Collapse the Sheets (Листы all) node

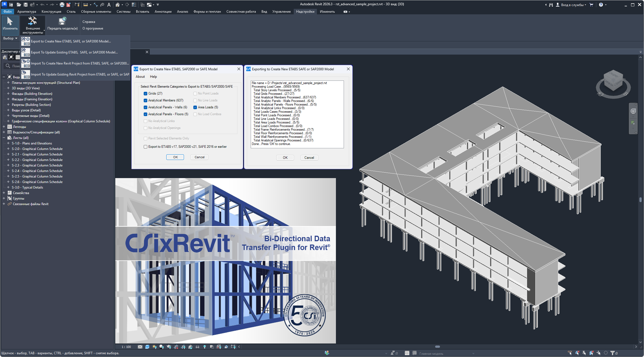click(4, 138)
